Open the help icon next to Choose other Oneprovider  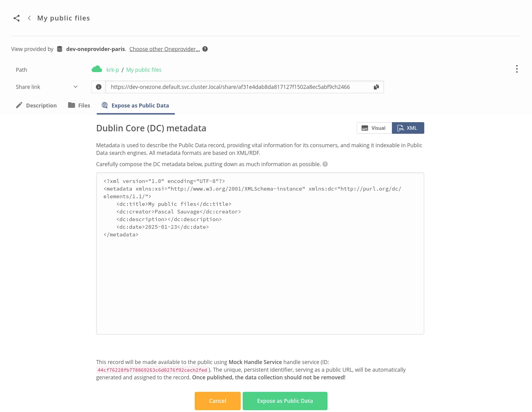[205, 49]
